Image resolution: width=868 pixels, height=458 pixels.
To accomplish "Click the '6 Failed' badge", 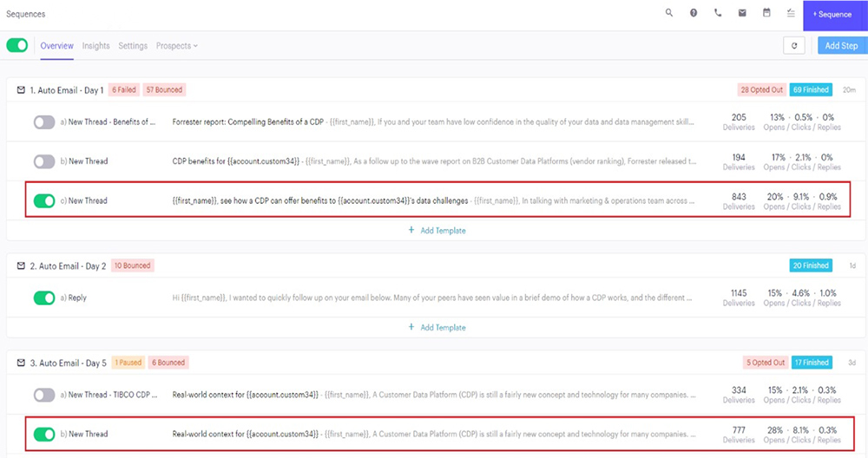I will point(124,89).
